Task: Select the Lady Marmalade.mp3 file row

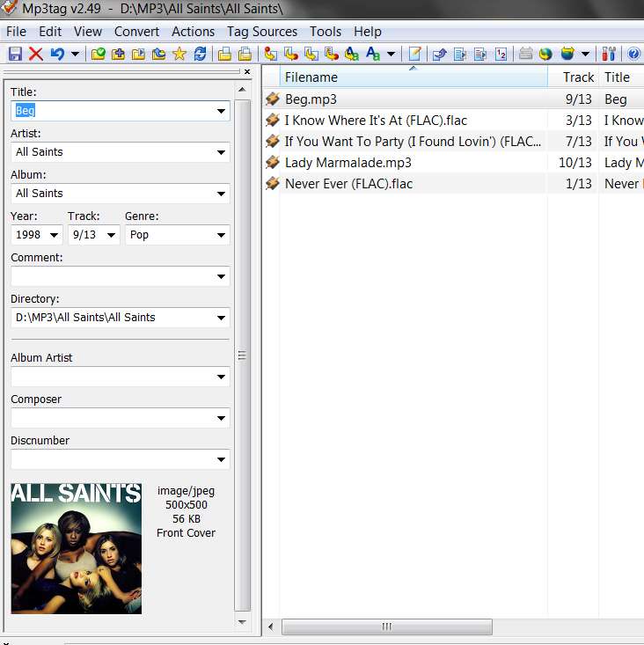Action: 452,163
